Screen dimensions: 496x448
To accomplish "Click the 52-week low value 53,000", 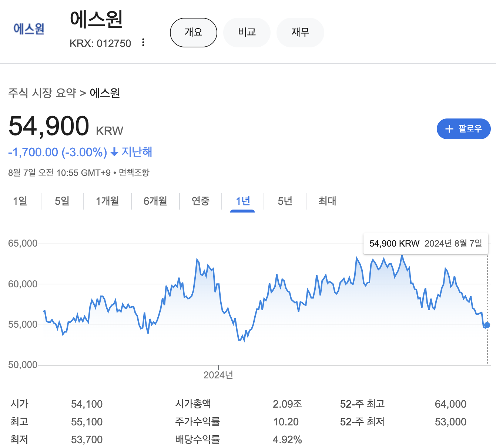I will 450,422.
